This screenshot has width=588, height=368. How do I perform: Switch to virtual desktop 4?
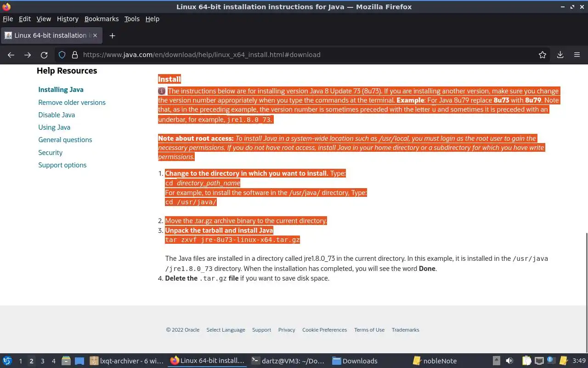54,361
